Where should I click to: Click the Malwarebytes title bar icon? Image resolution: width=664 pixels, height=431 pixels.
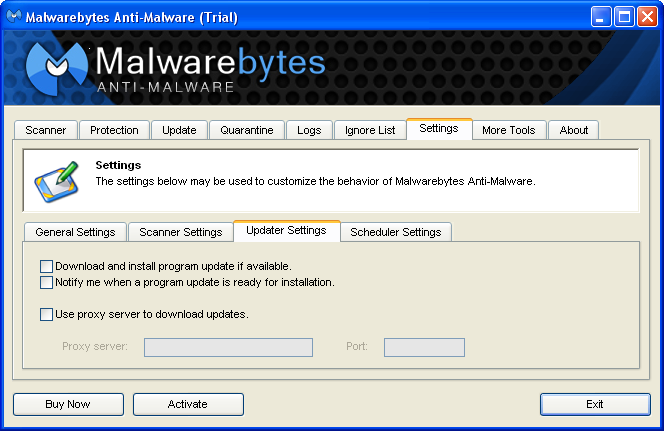click(14, 17)
